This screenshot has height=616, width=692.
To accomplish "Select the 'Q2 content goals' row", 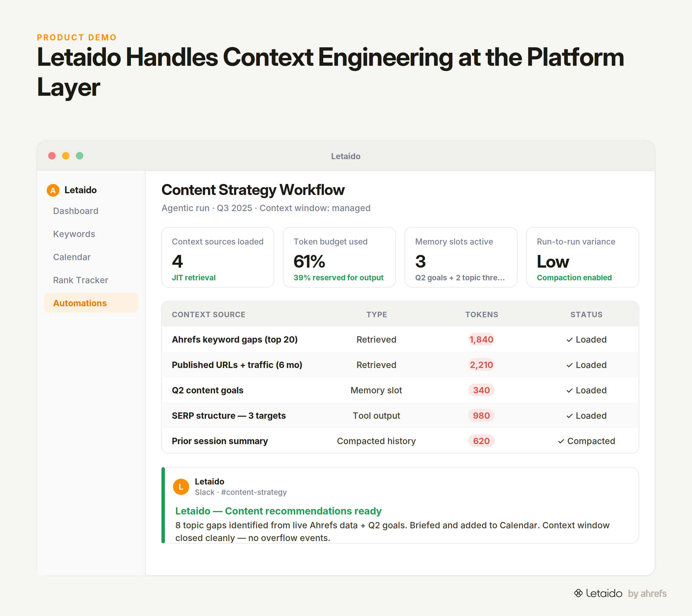I will tap(400, 390).
